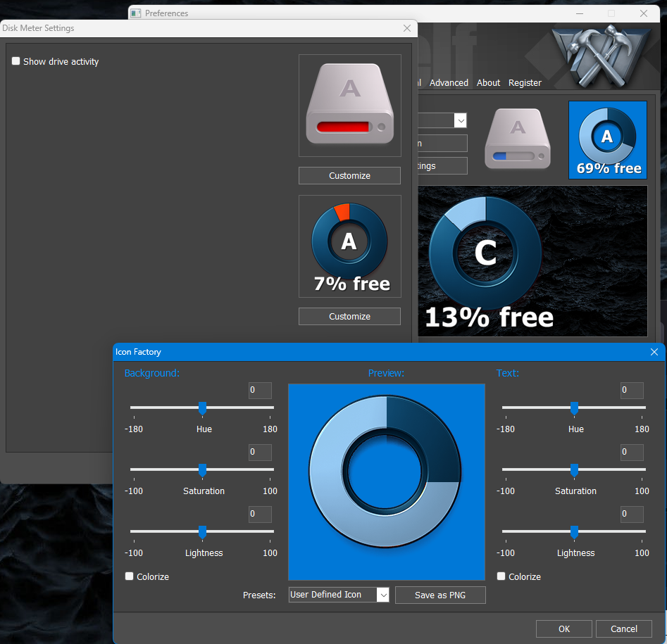The width and height of the screenshot is (667, 644).
Task: Toggle the Background Colorize checkbox
Action: coord(130,576)
